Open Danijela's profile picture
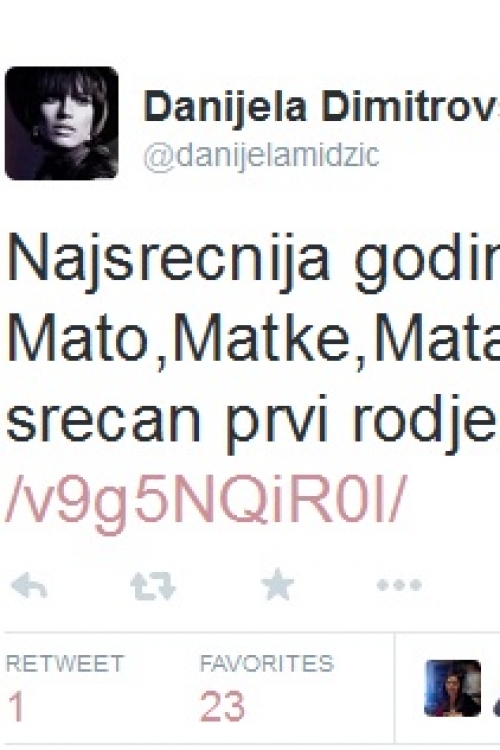This screenshot has height=750, width=500. click(x=62, y=123)
